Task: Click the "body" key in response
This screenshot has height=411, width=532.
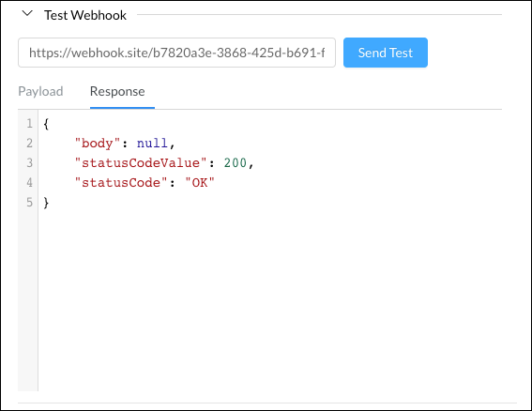Action: pos(98,144)
